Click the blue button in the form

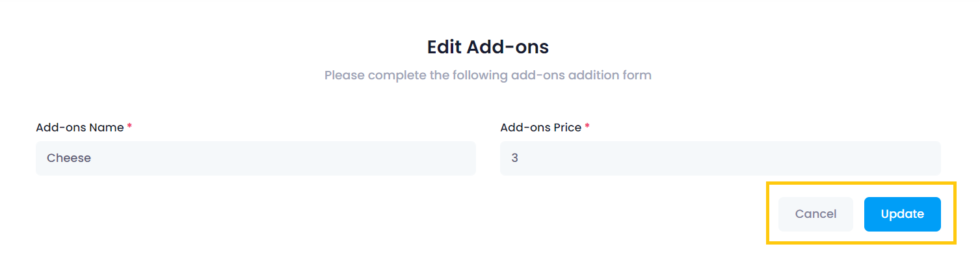tap(902, 214)
